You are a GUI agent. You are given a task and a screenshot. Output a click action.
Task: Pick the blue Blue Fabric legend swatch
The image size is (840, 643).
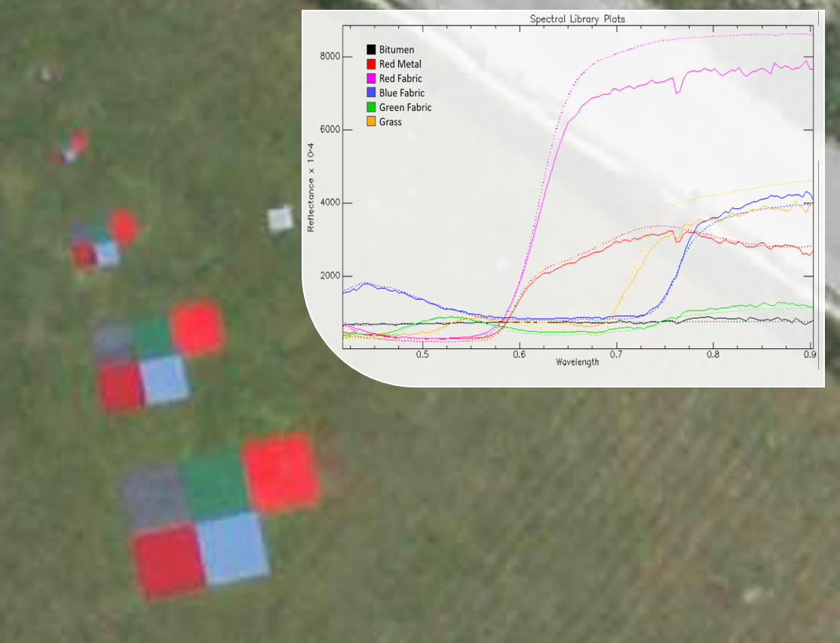point(371,93)
